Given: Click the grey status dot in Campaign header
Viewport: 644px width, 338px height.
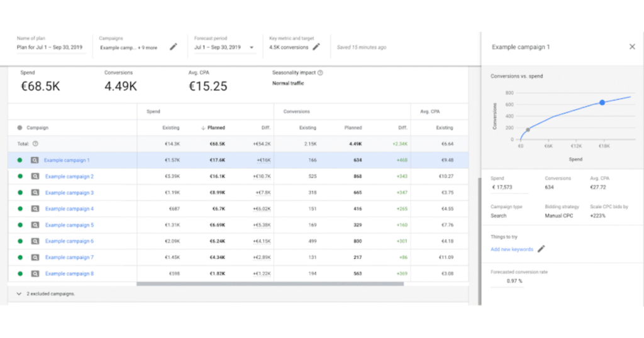Looking at the screenshot, I should 20,128.
